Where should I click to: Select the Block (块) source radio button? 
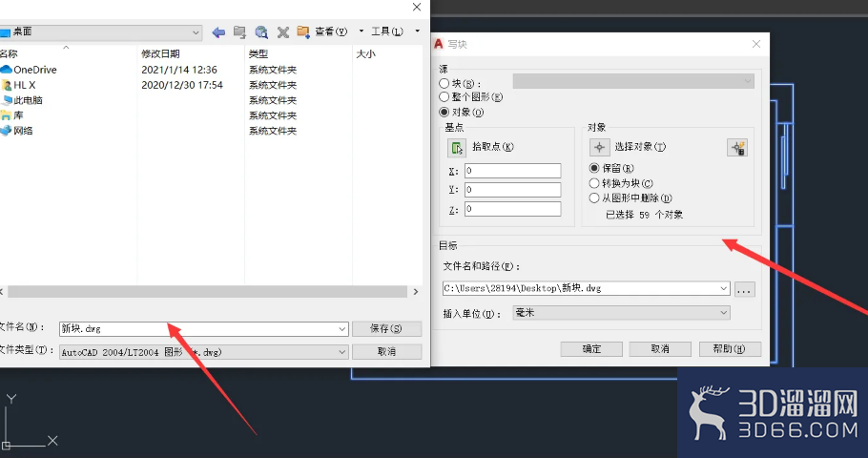pos(444,84)
